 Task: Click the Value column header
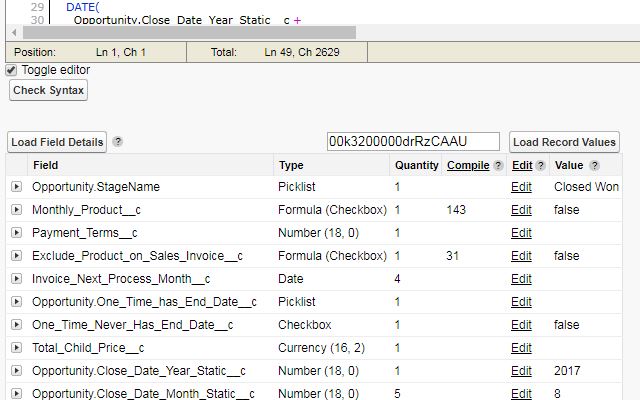pyautogui.click(x=569, y=165)
